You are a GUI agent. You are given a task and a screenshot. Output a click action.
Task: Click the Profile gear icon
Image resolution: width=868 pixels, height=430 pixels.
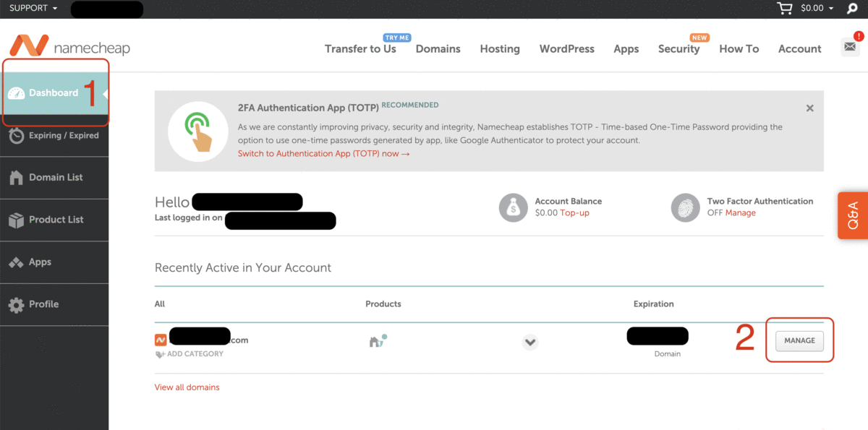point(16,305)
